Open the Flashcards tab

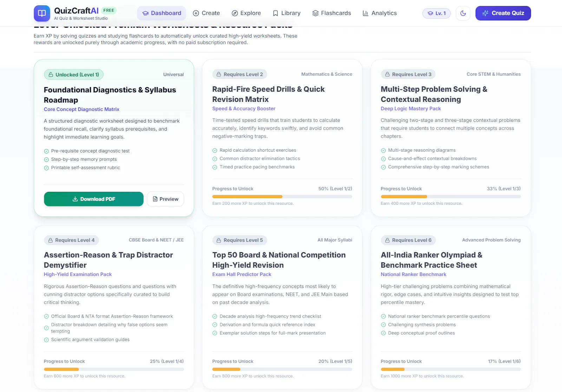pyautogui.click(x=332, y=13)
